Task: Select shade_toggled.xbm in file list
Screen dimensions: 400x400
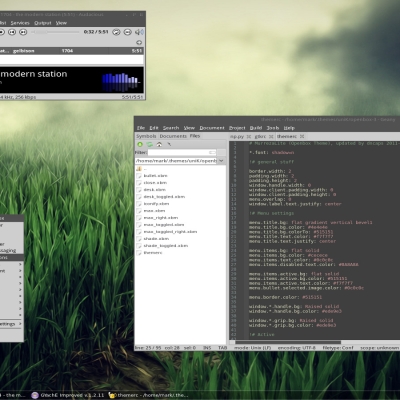Action: click(166, 246)
